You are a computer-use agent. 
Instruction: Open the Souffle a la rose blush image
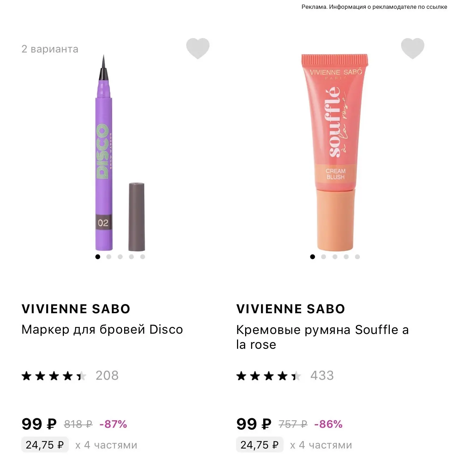335,152
